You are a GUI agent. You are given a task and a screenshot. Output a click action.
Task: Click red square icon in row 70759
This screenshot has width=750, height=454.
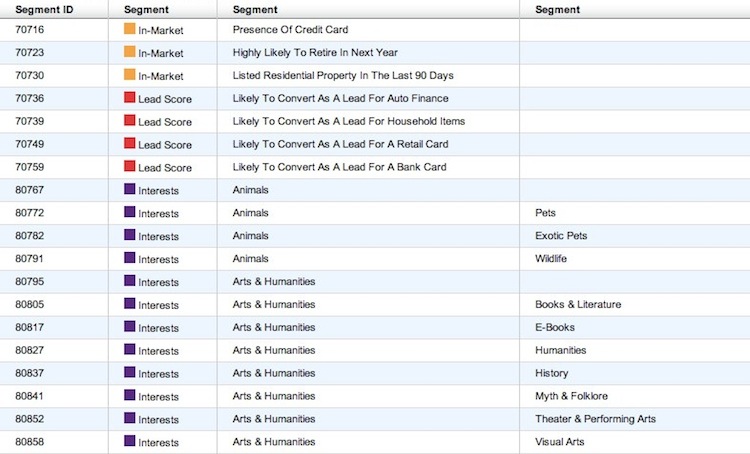point(130,166)
